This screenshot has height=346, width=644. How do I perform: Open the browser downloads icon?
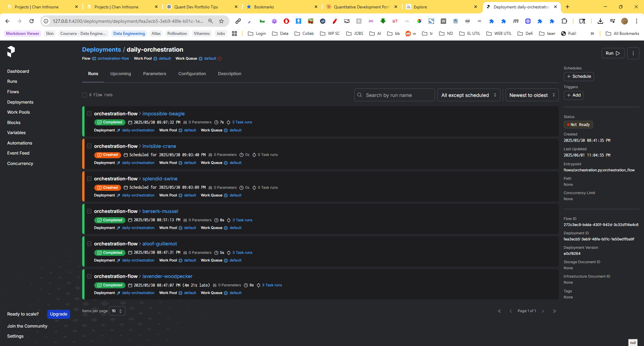tap(600, 21)
